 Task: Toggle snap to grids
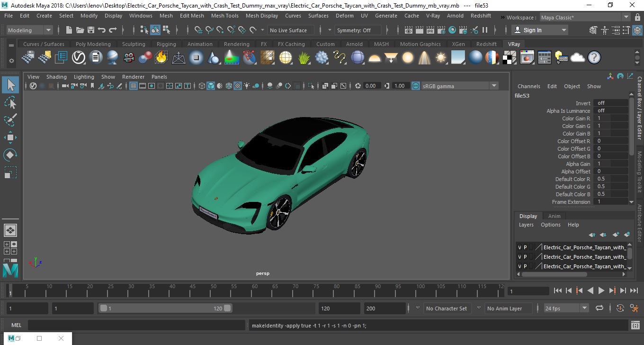coord(198,30)
